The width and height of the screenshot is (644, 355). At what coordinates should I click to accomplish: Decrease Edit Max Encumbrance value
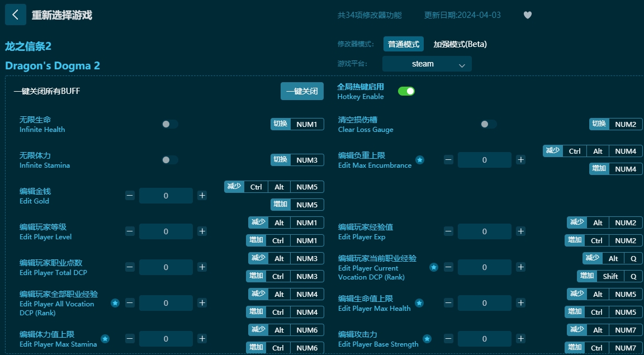(448, 160)
